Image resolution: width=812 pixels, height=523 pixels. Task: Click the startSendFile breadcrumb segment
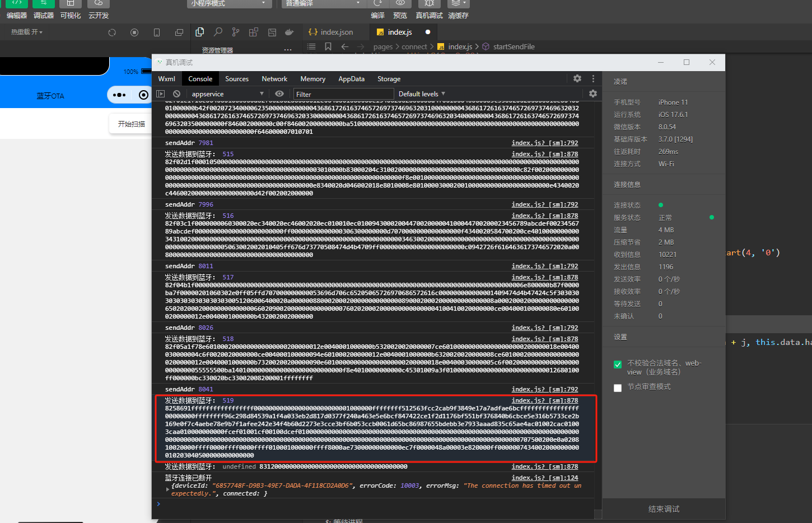[x=514, y=46]
